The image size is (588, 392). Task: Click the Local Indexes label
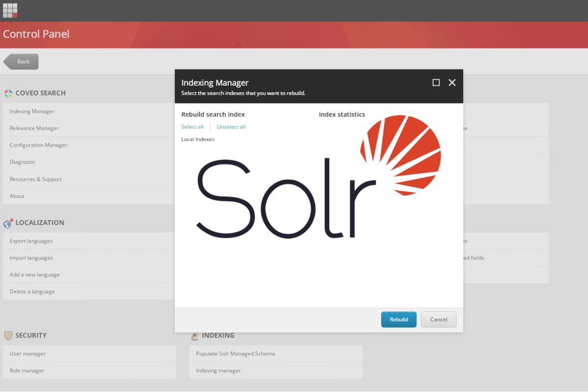point(198,139)
